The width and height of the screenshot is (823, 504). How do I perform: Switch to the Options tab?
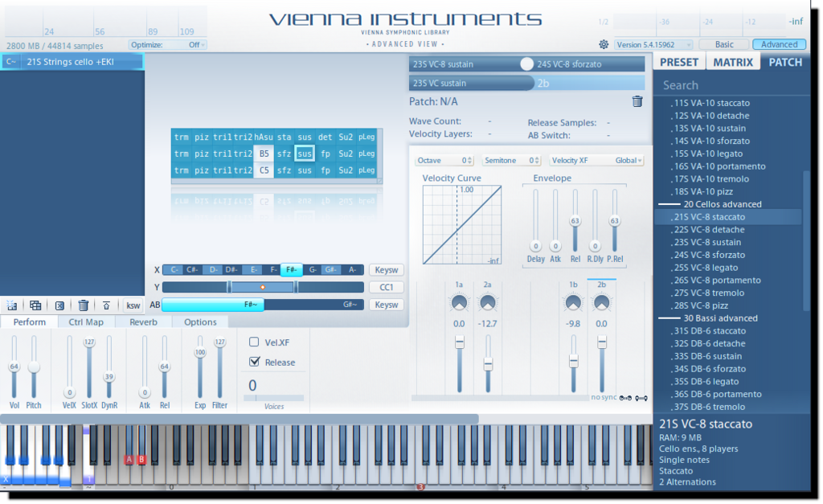coord(200,322)
